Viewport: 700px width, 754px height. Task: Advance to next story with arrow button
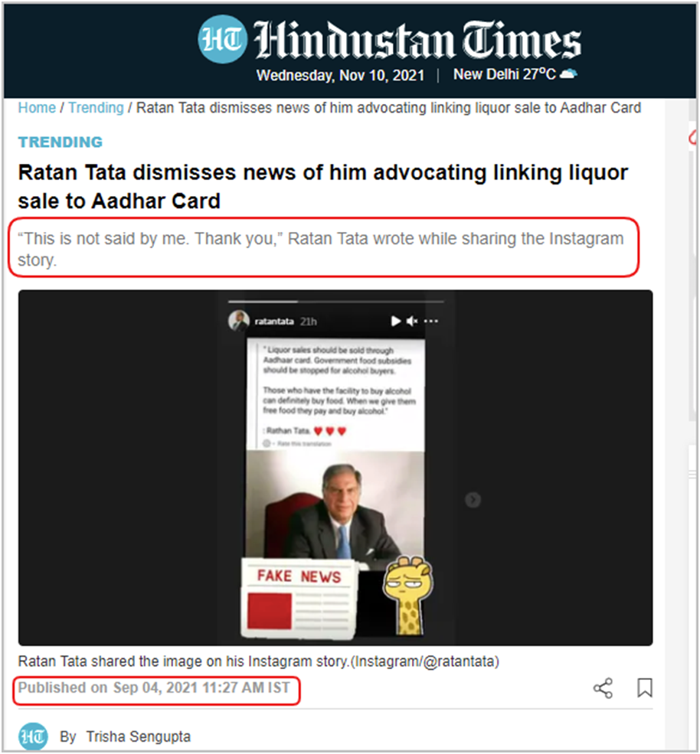point(473,500)
